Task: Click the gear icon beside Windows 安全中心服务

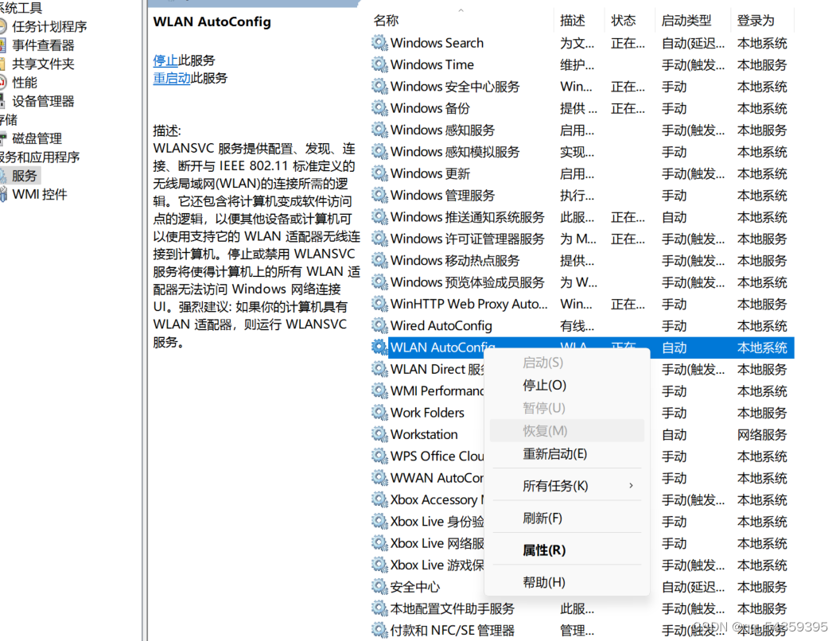Action: click(379, 86)
